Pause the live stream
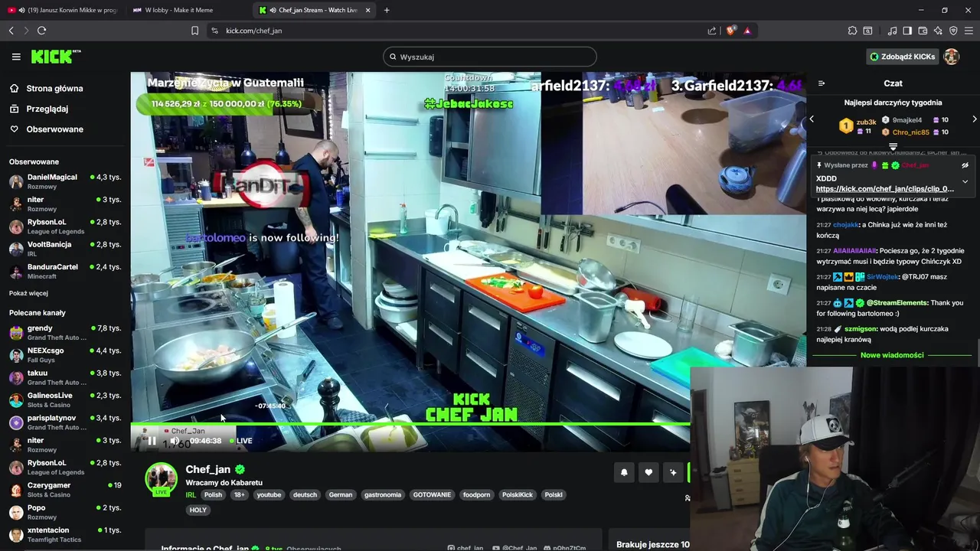 pos(152,441)
